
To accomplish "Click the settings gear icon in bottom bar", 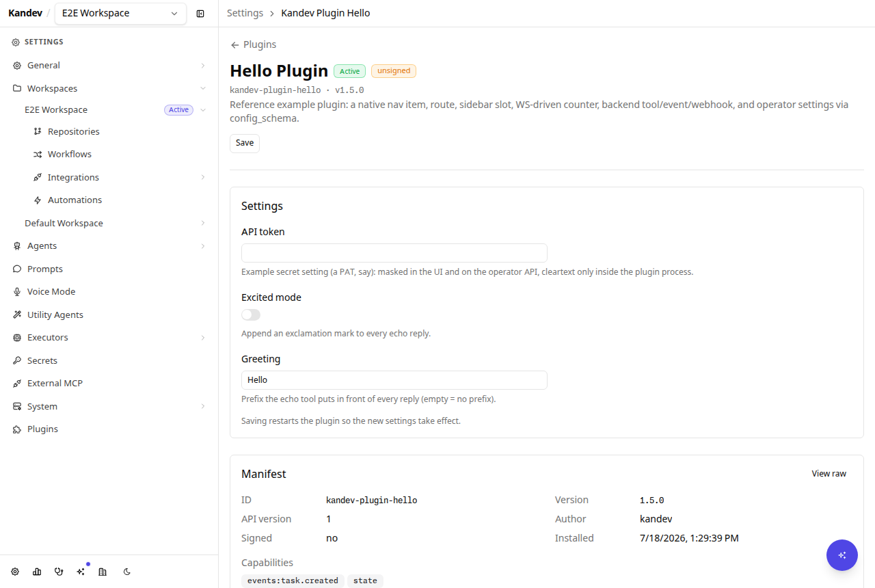I will tap(15, 572).
